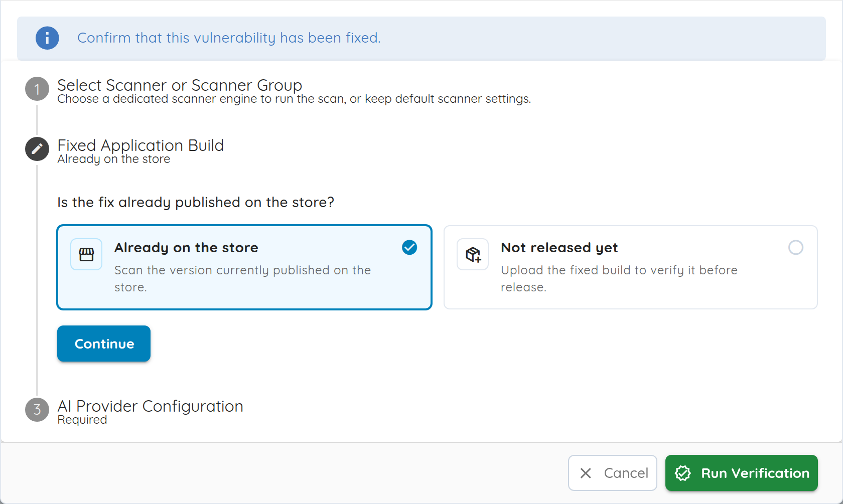The image size is (843, 504).
Task: Click 'Is the fix already published on the store?'
Action: click(196, 202)
